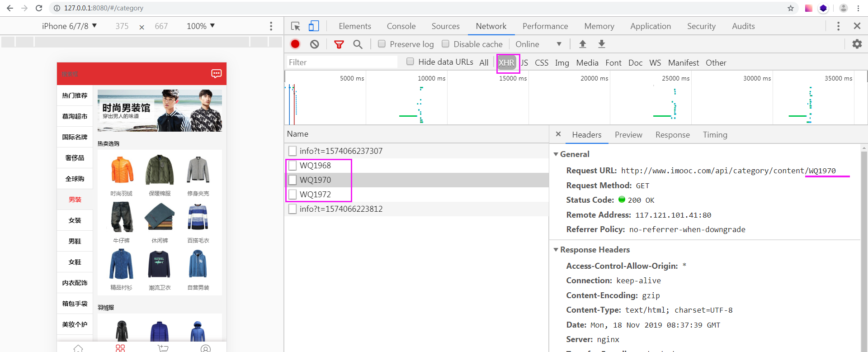Open the Response tab of the request

pyautogui.click(x=672, y=135)
